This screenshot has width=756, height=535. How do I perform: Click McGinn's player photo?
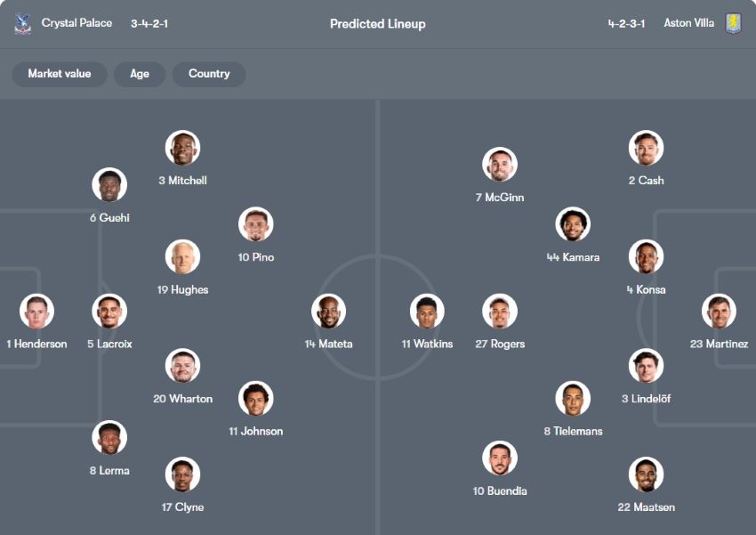[500, 165]
